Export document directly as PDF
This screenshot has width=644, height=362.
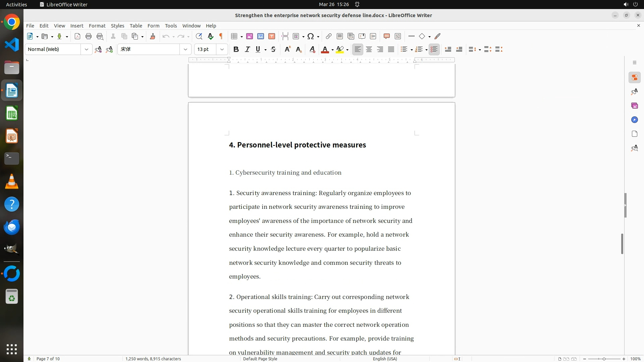(77, 37)
